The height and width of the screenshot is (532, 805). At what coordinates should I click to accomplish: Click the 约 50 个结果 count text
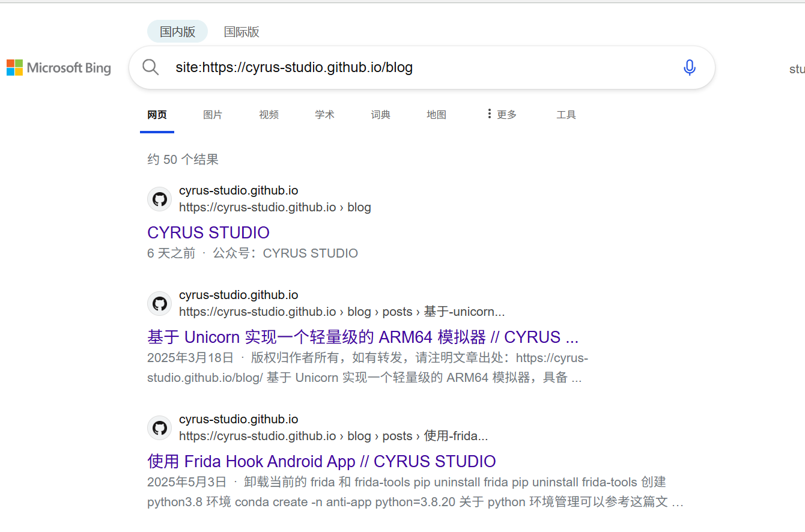tap(183, 159)
